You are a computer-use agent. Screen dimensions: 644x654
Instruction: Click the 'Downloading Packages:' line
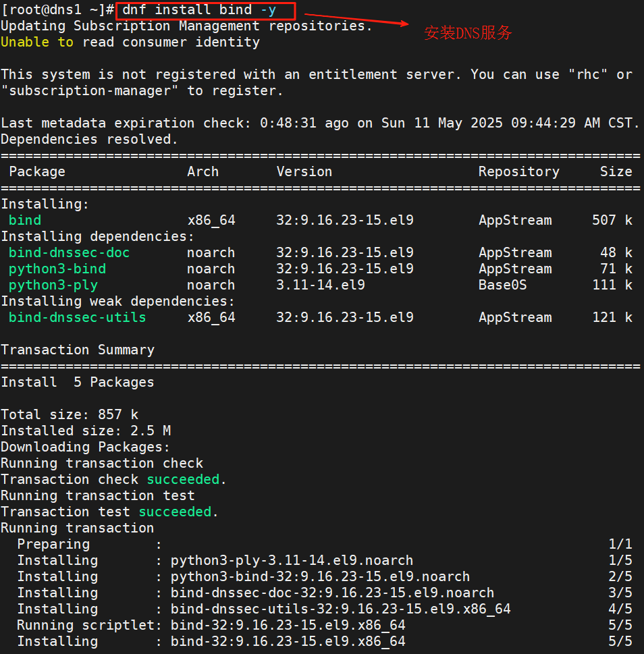86,447
